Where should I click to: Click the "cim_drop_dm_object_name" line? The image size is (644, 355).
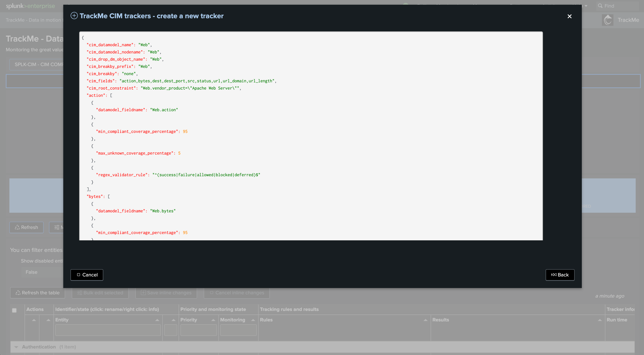point(125,59)
